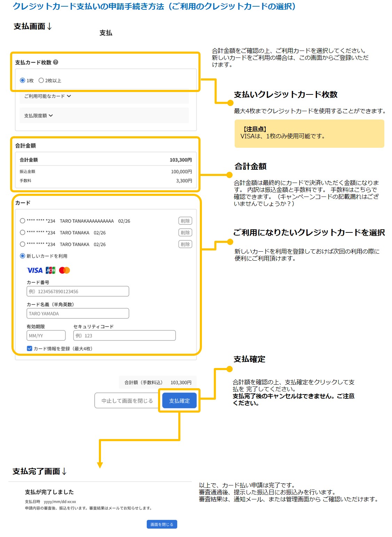Click the JCB card logo
This screenshot has width=392, height=537.
pos(50,270)
